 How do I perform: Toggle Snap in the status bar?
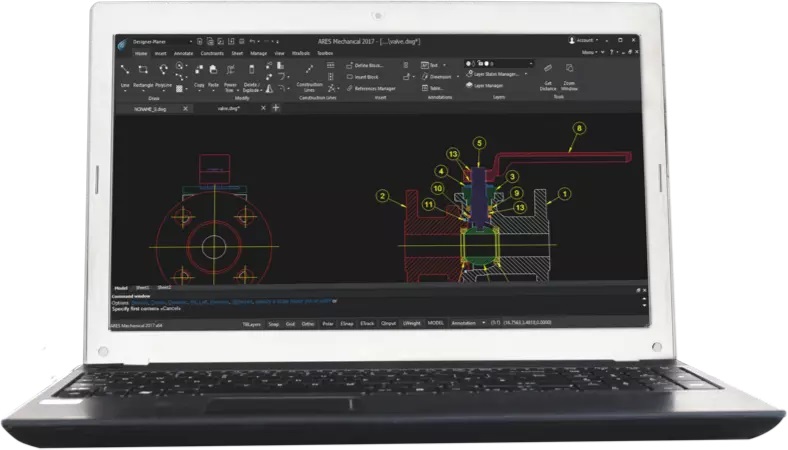click(x=273, y=324)
